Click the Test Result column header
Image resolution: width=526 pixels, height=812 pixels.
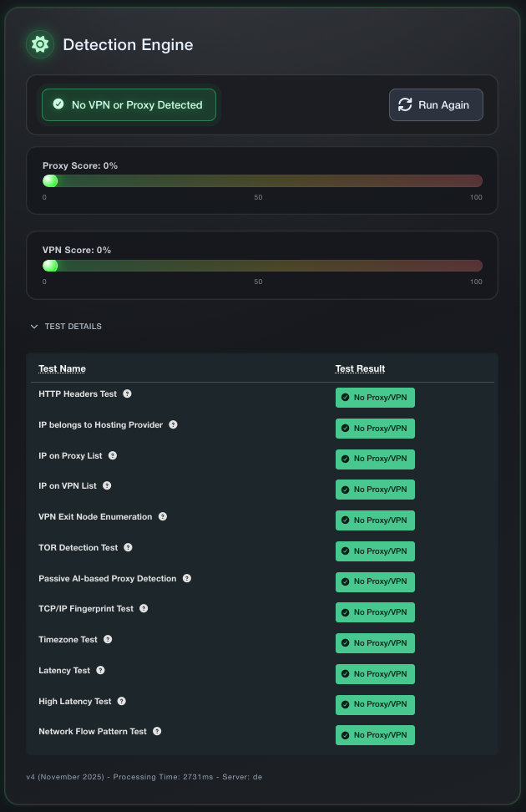tap(360, 368)
